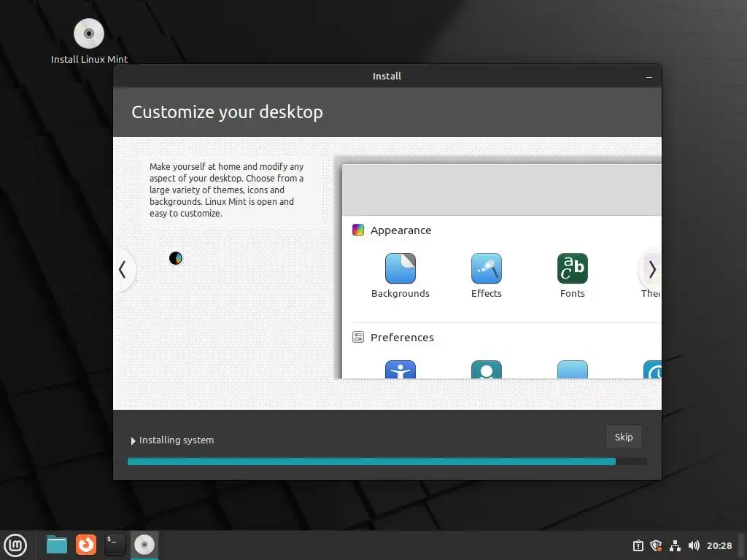
Task: Open the volume control tray icon
Action: tap(694, 545)
